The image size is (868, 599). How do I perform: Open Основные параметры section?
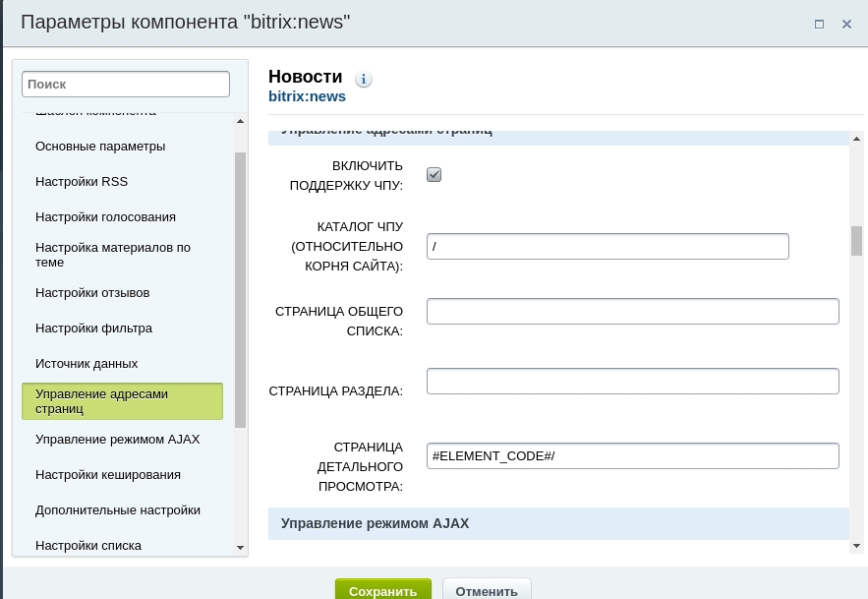pos(100,147)
